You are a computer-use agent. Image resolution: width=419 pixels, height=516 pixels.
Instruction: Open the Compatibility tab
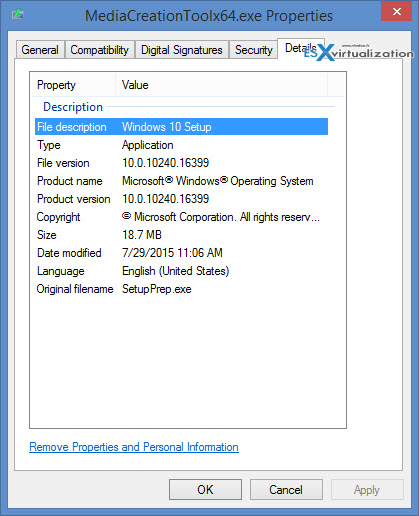(x=100, y=50)
